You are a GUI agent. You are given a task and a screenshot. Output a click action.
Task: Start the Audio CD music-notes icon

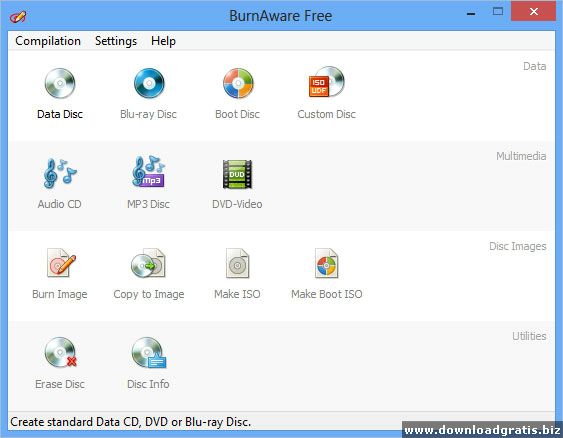tap(60, 173)
